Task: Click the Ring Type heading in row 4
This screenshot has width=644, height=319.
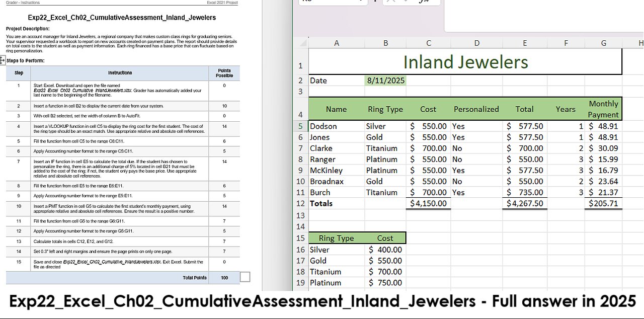Action: 385,109
